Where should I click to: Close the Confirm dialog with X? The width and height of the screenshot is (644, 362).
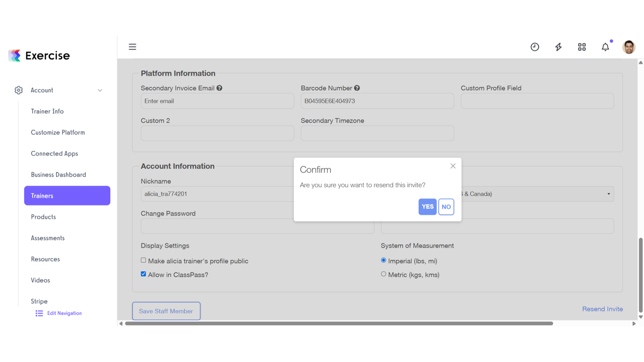click(x=453, y=166)
